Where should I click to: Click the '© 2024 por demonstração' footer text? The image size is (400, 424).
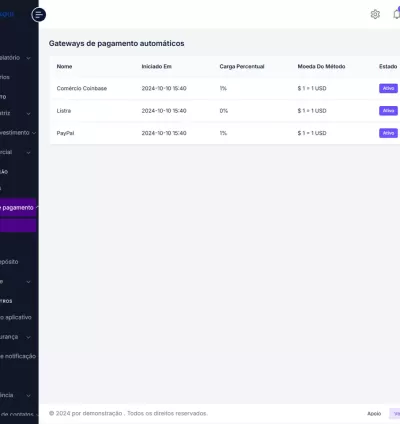(86, 414)
